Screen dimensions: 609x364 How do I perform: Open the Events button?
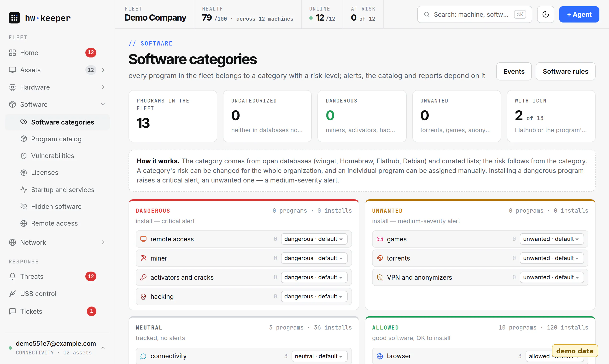tap(514, 71)
